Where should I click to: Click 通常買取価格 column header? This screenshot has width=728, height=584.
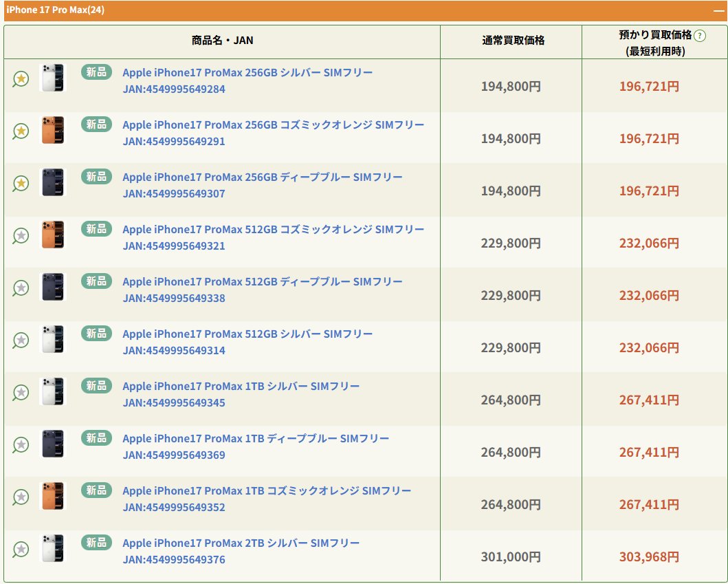pos(513,41)
